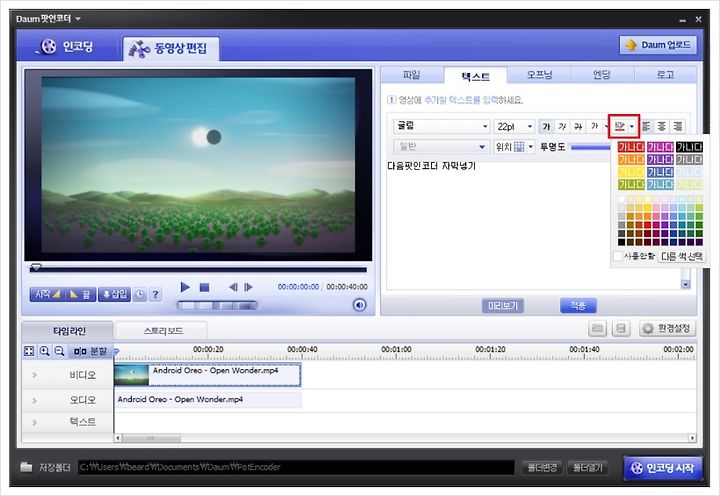Align subtitle text to the left
Image resolution: width=720 pixels, height=496 pixels.
[646, 126]
